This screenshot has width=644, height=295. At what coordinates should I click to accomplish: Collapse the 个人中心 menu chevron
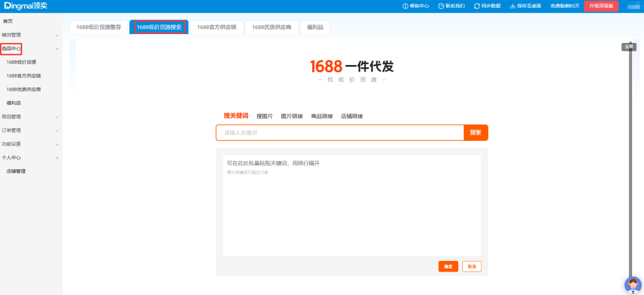point(57,158)
